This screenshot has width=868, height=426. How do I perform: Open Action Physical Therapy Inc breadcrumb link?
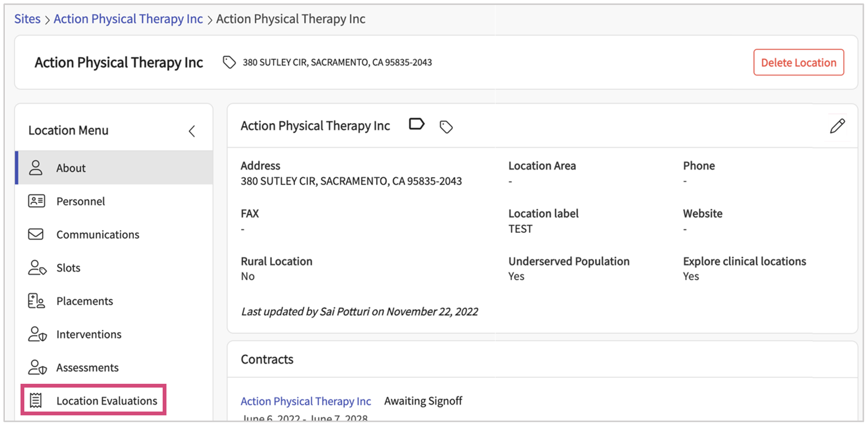click(128, 19)
